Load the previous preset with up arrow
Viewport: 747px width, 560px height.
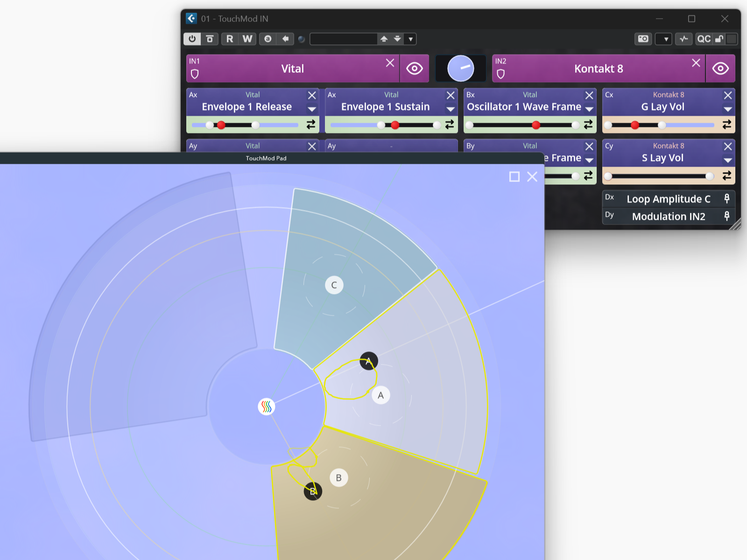click(x=384, y=39)
